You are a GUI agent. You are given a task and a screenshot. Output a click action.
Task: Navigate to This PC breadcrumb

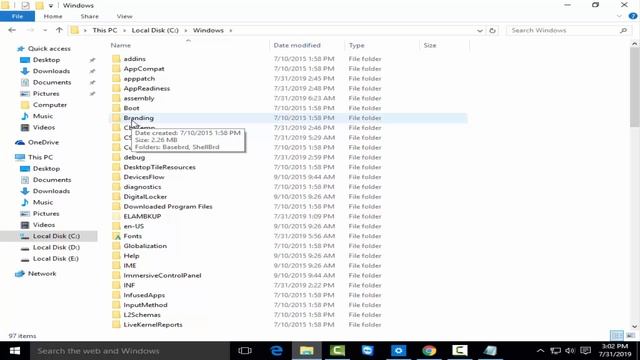point(105,30)
